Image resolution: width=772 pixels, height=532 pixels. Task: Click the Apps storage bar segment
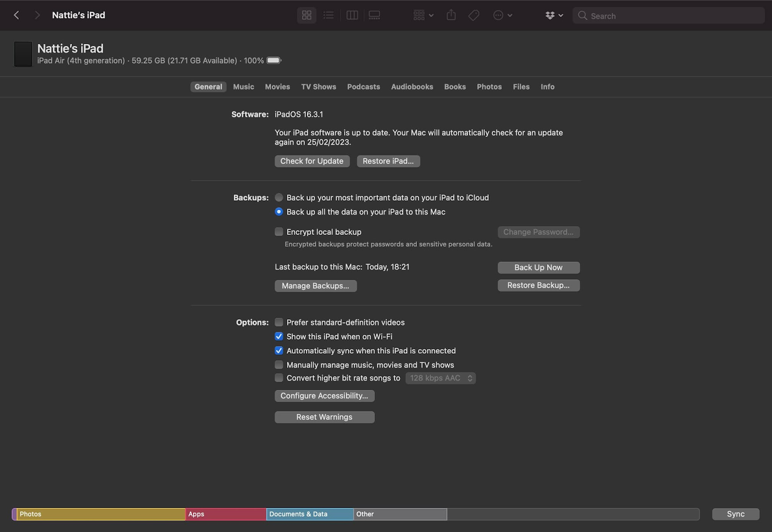tap(226, 514)
